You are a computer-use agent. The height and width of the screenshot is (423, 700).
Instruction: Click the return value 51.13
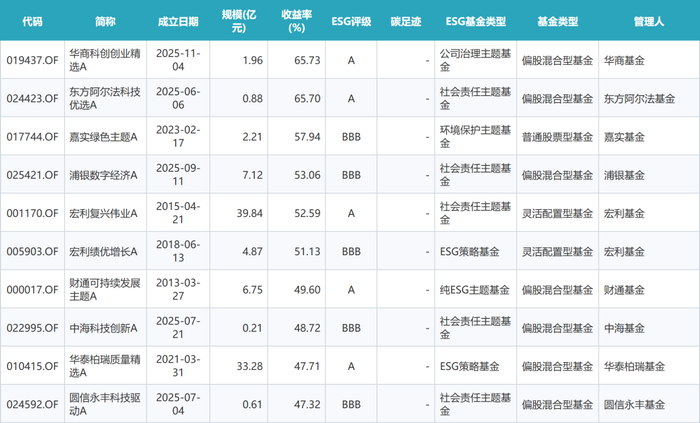(x=307, y=252)
